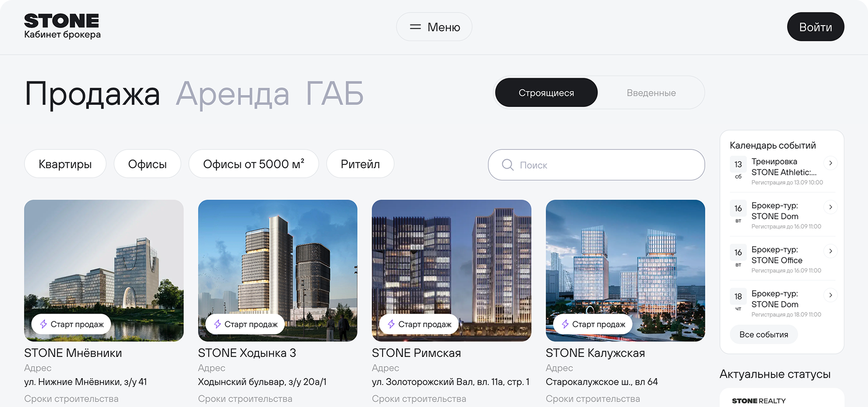
Task: Click date 18 чт calendar badge
Action: tap(738, 301)
